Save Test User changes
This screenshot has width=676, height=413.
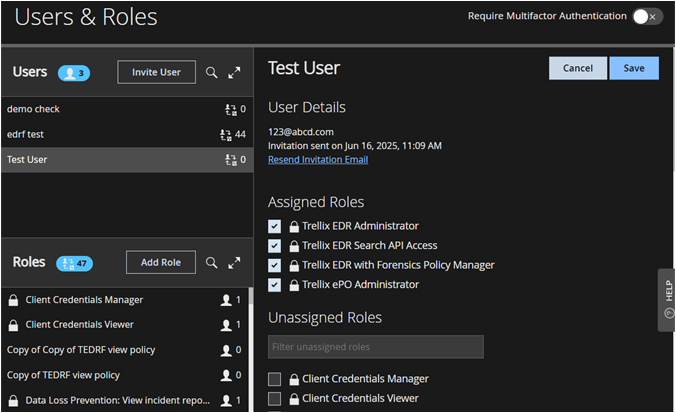click(634, 68)
